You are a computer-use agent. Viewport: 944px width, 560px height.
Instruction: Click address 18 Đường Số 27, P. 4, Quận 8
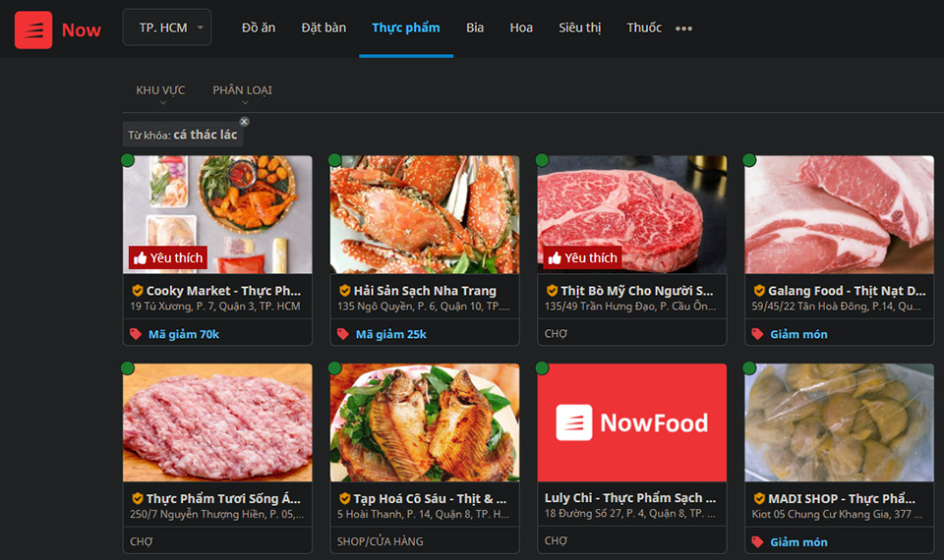(x=629, y=514)
